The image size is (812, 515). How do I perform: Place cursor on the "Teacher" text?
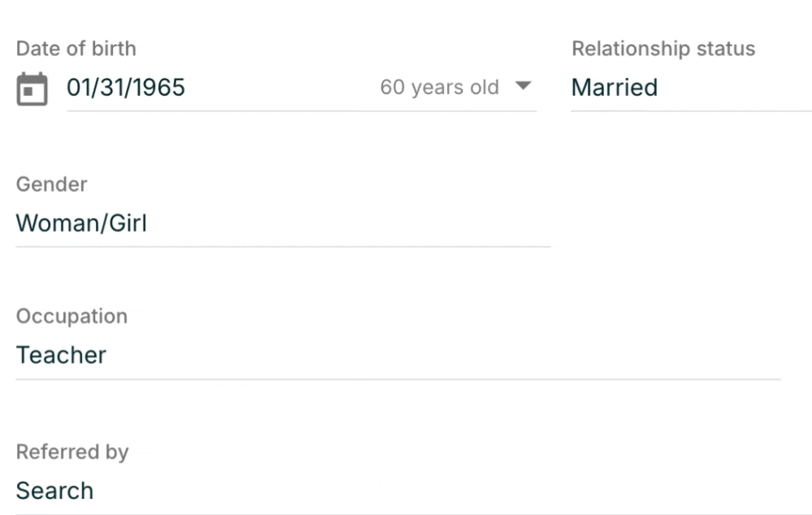(62, 356)
